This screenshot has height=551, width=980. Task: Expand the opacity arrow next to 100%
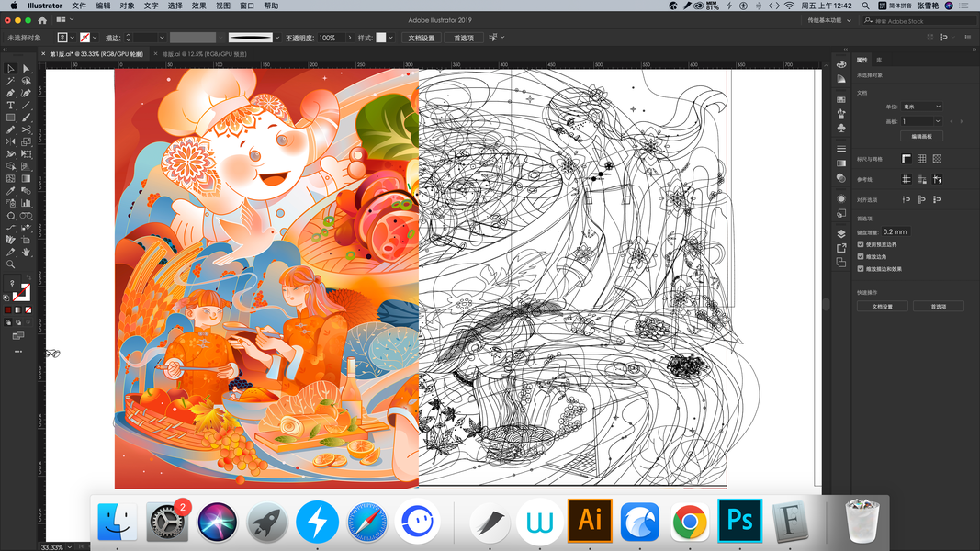pyautogui.click(x=349, y=38)
